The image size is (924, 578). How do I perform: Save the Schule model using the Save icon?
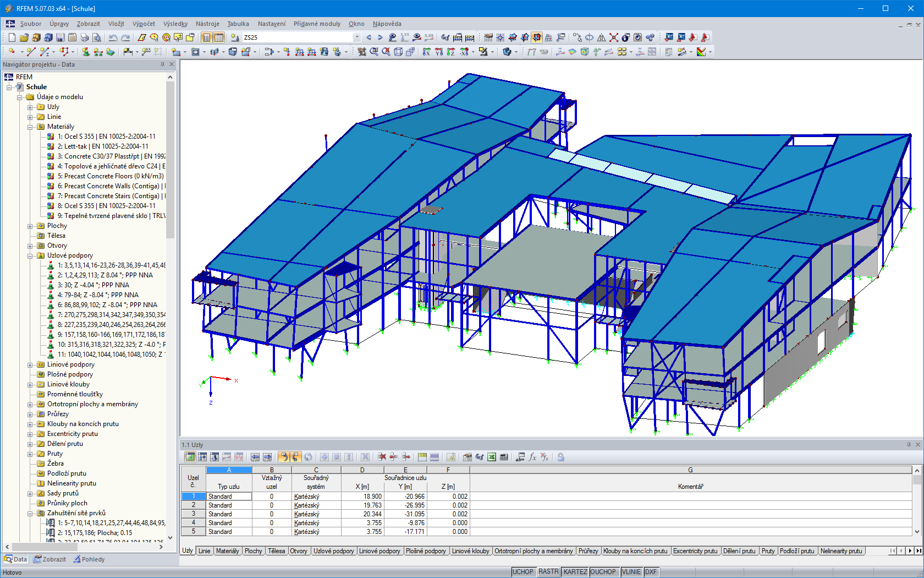(59, 37)
